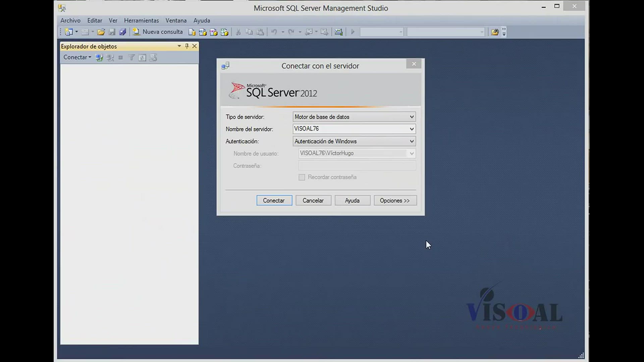Click the Add New Item toolbar icon
Image resolution: width=644 pixels, height=362 pixels.
[x=85, y=32]
